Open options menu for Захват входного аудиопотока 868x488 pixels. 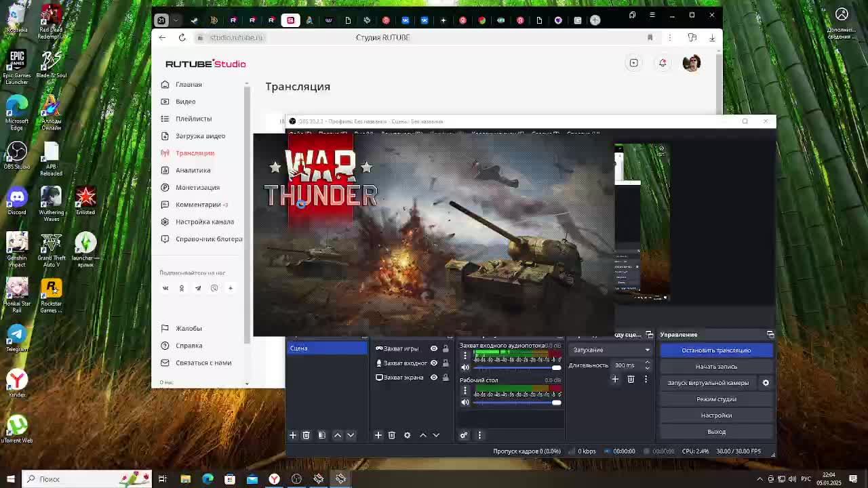click(465, 355)
